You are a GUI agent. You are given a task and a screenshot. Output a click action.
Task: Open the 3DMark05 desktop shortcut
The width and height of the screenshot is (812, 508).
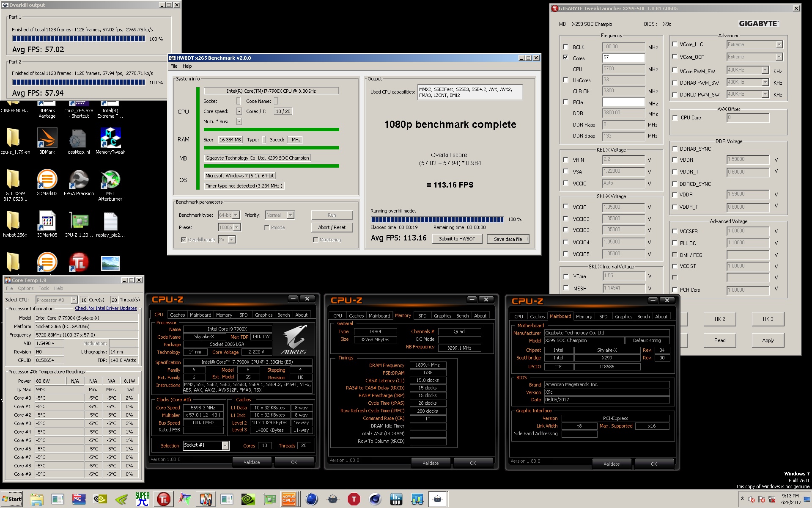click(x=47, y=224)
